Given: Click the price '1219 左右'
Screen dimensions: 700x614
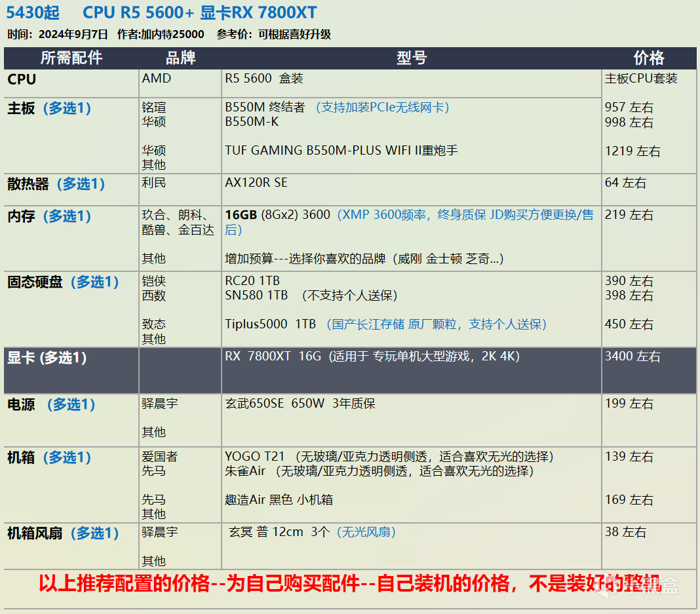Looking at the screenshot, I should 632,151.
